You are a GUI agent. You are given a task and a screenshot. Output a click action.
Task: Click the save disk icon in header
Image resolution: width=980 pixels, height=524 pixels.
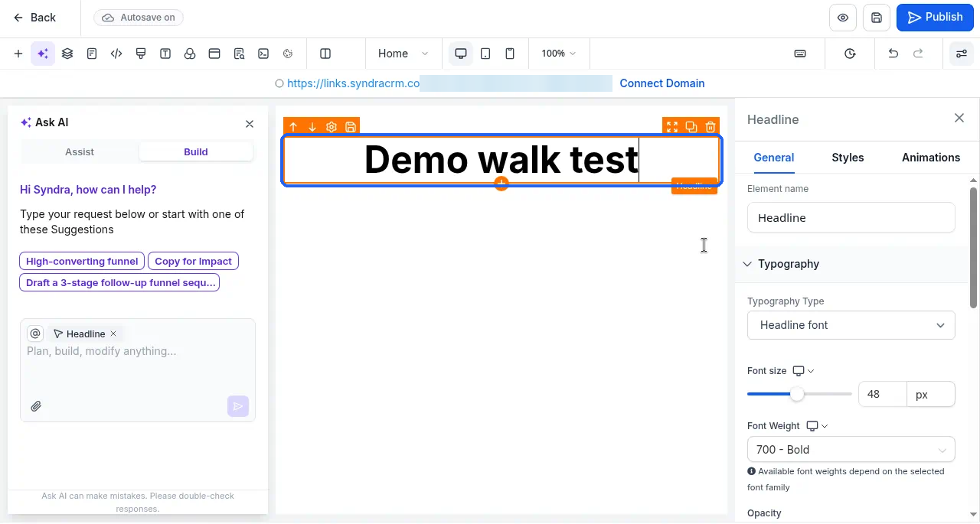point(877,18)
